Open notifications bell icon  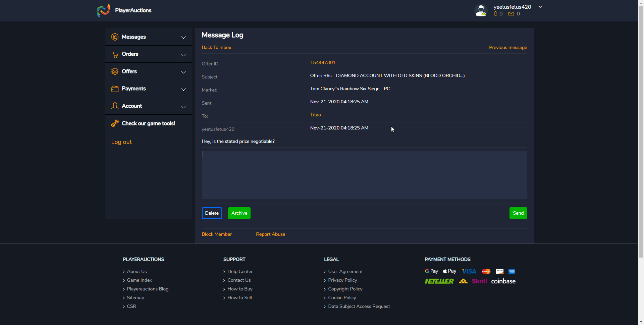(495, 14)
